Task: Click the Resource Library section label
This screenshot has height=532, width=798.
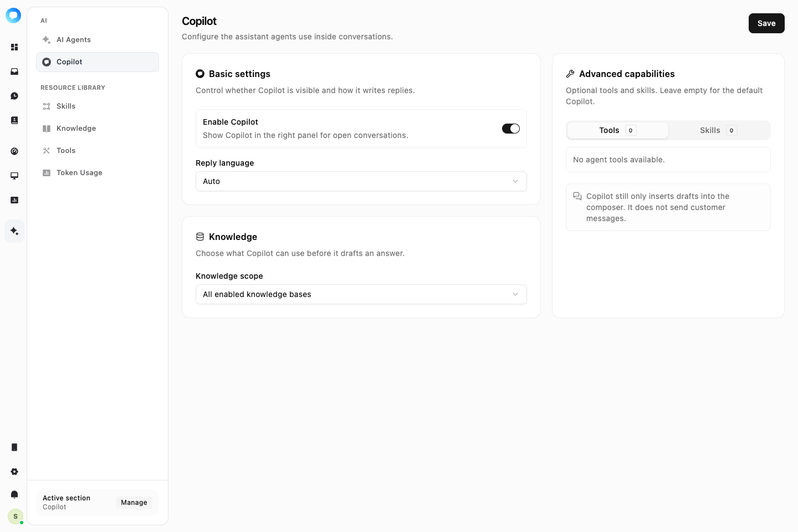Action: tap(73, 88)
